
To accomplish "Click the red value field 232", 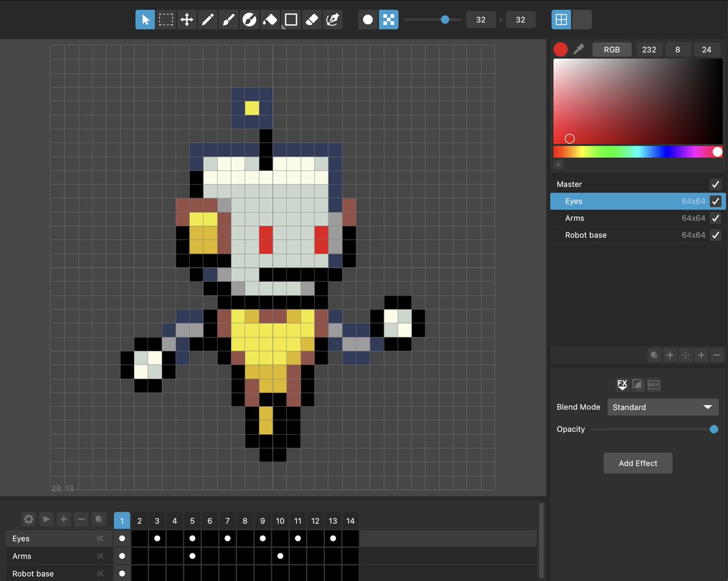I will pyautogui.click(x=649, y=50).
